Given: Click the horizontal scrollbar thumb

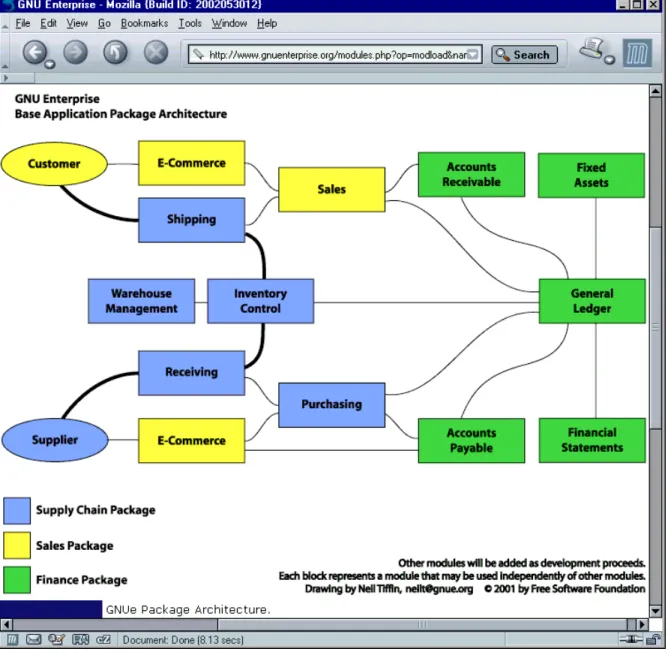Looking at the screenshot, I should point(422,624).
